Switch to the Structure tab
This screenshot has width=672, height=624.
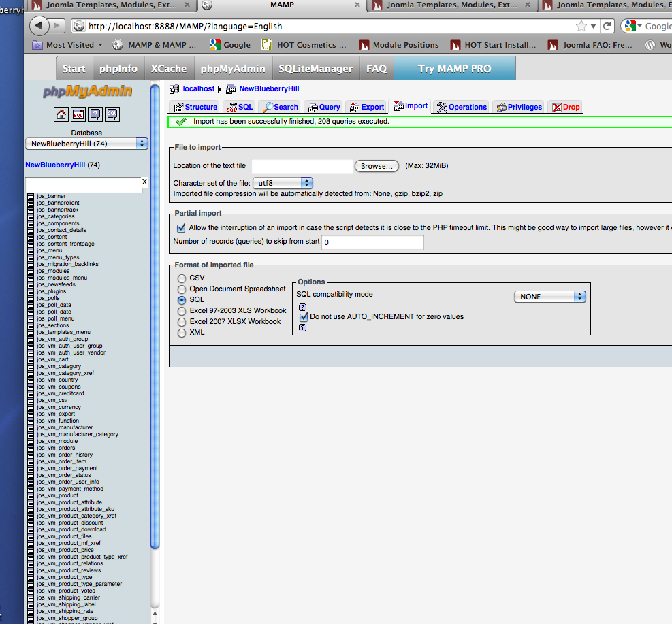tap(195, 107)
